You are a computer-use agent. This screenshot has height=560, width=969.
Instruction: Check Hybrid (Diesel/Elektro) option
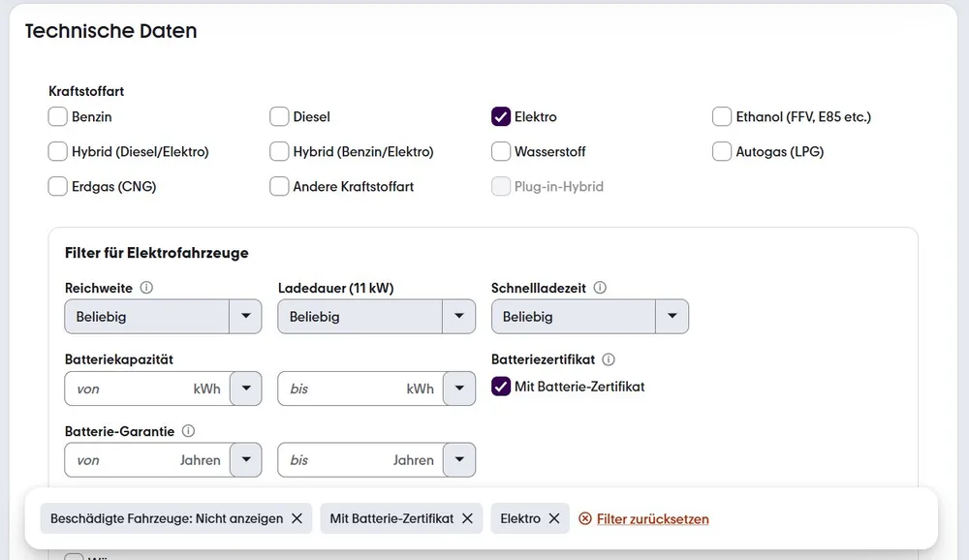click(57, 151)
